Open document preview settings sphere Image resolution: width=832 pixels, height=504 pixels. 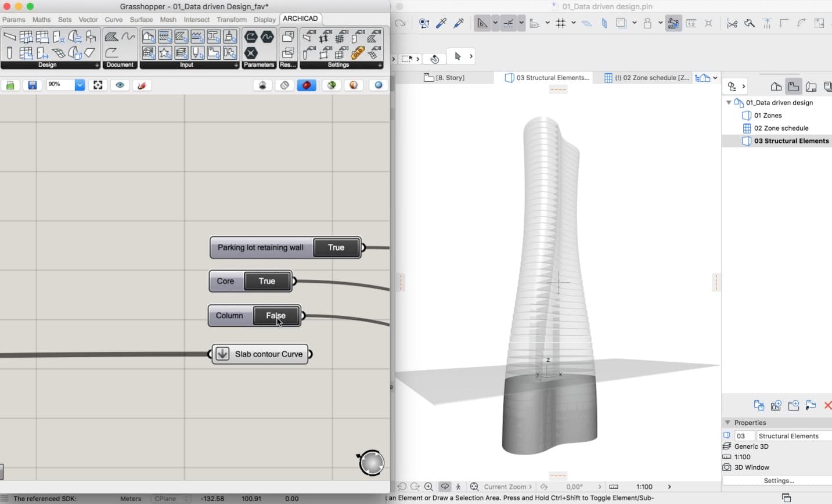[354, 85]
